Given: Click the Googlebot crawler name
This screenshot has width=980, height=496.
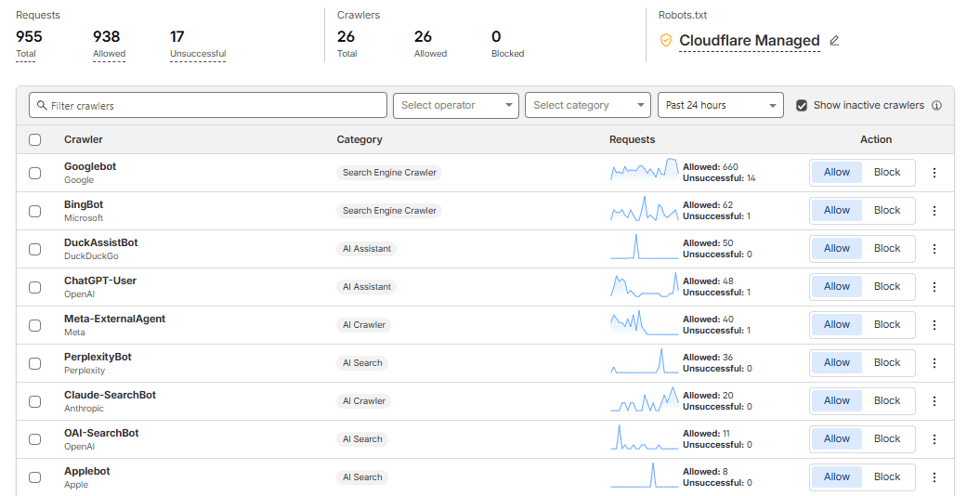Looking at the screenshot, I should click(90, 167).
